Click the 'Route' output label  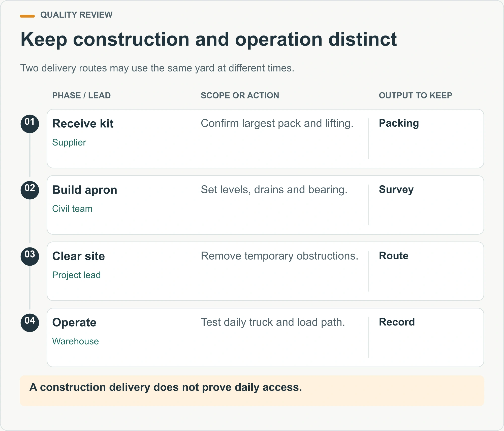point(394,256)
